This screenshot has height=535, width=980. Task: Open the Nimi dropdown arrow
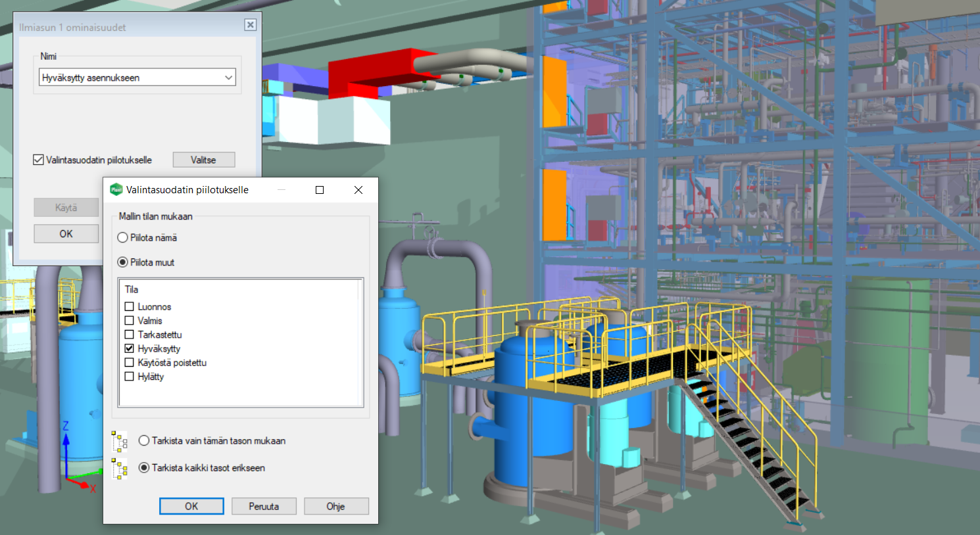(228, 78)
